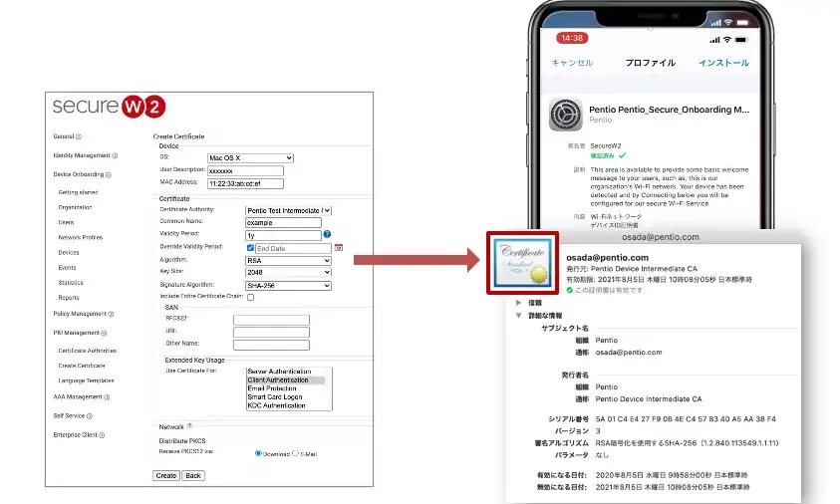Tap インストール on the phone profile screen
This screenshot has height=504, width=840.
pyautogui.click(x=723, y=63)
